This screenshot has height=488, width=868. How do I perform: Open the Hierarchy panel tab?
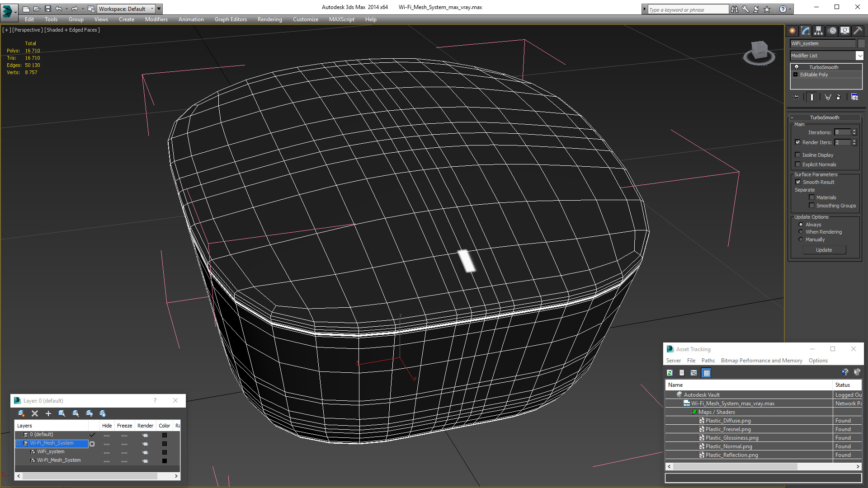[818, 31]
